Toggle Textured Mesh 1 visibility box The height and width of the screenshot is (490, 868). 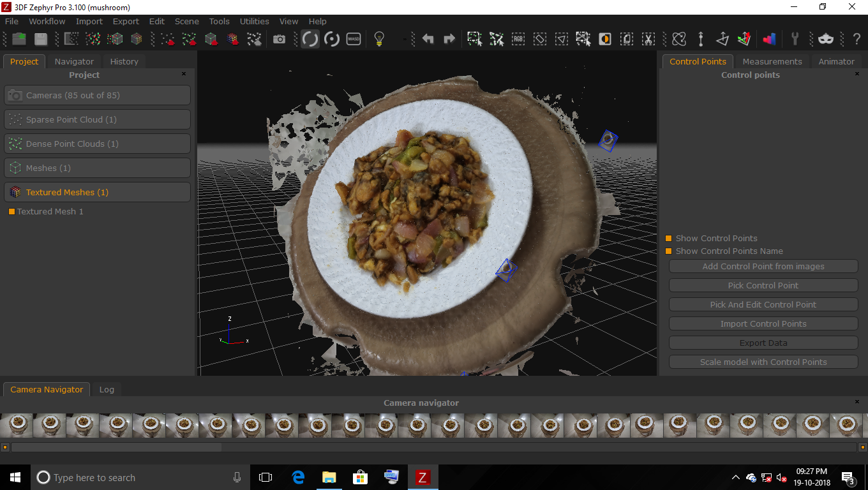point(11,212)
